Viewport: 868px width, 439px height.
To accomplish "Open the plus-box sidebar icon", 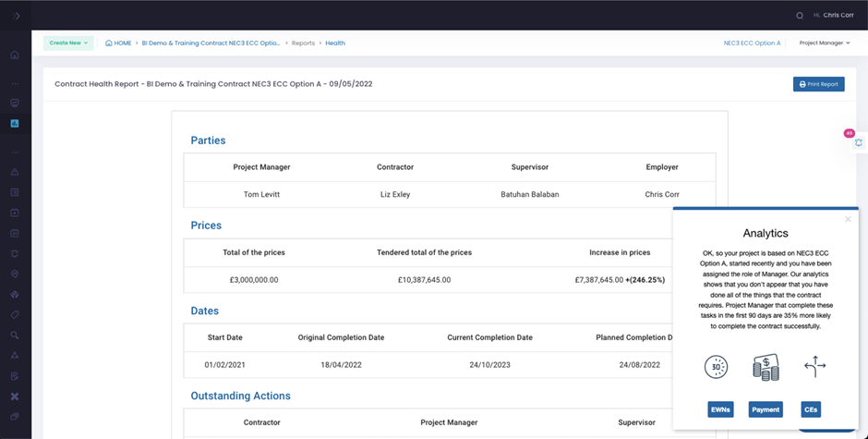I will point(15,213).
